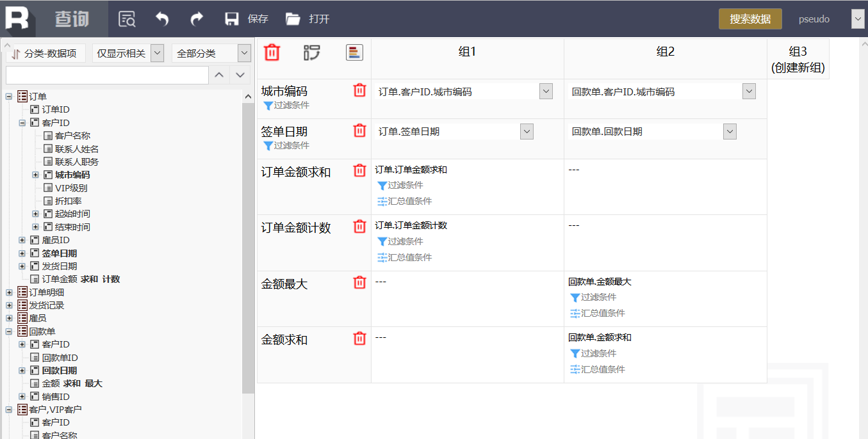Viewport: 868px width, 439px height.
Task: Click 组3 create new group header
Action: click(798, 59)
